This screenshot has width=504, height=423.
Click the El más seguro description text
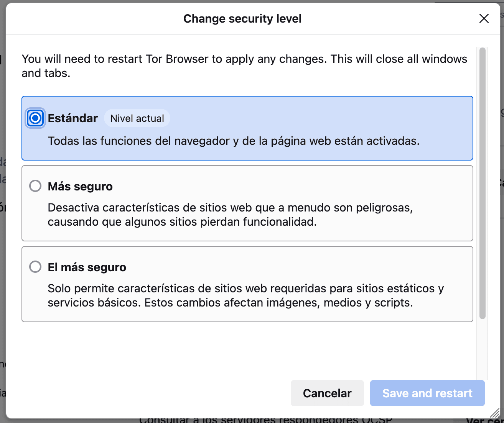[x=245, y=295]
